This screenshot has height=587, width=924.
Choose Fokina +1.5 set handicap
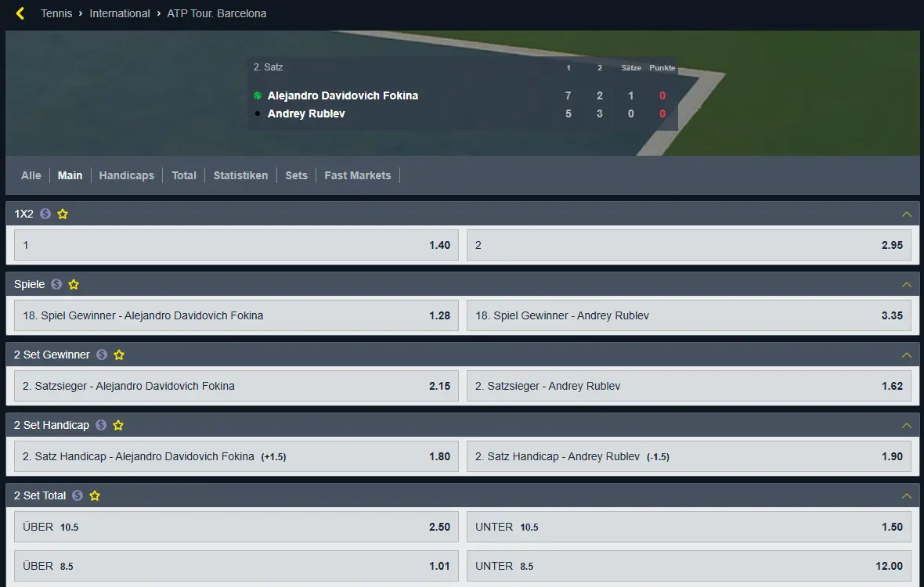coord(236,456)
